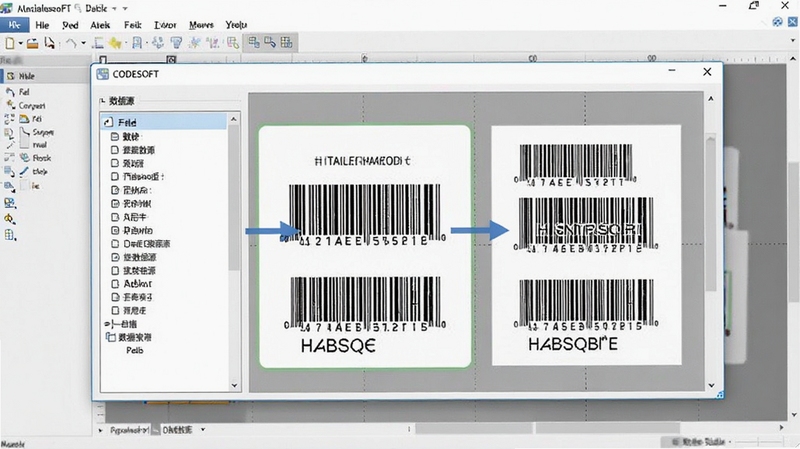The width and height of the screenshot is (800, 449).
Task: Click the blue document toolbar icon
Action: tap(137, 43)
